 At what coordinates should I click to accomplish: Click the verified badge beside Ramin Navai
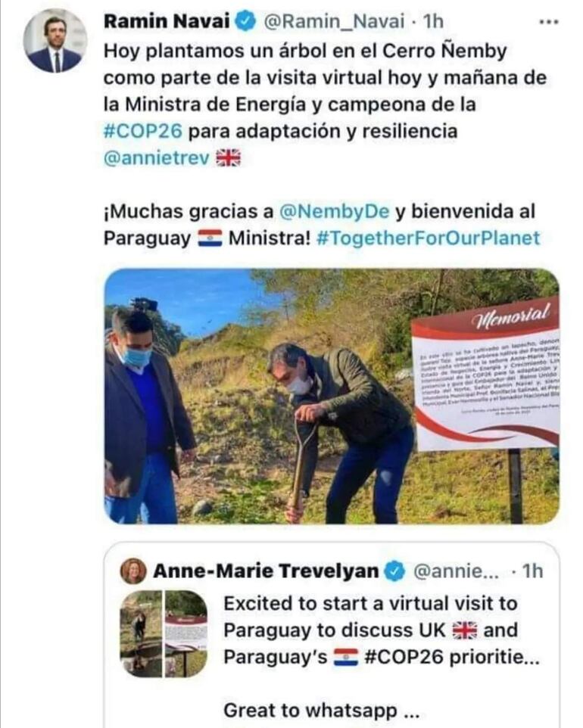pos(246,21)
